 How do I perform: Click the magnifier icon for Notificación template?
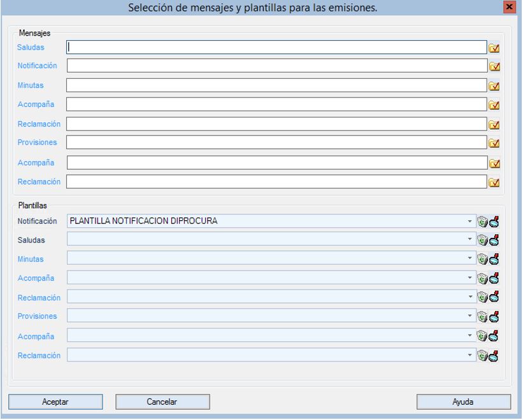(x=493, y=221)
